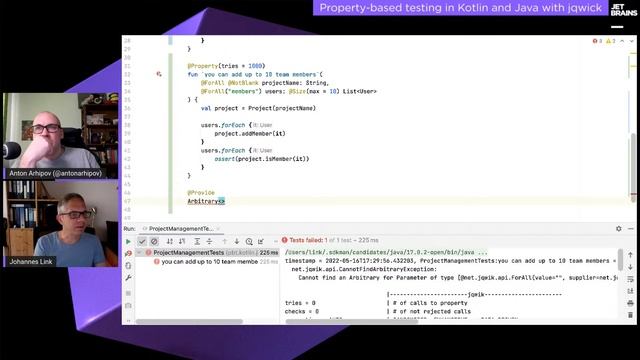Export the test results
The width and height of the screenshot is (640, 360).
click(261, 241)
